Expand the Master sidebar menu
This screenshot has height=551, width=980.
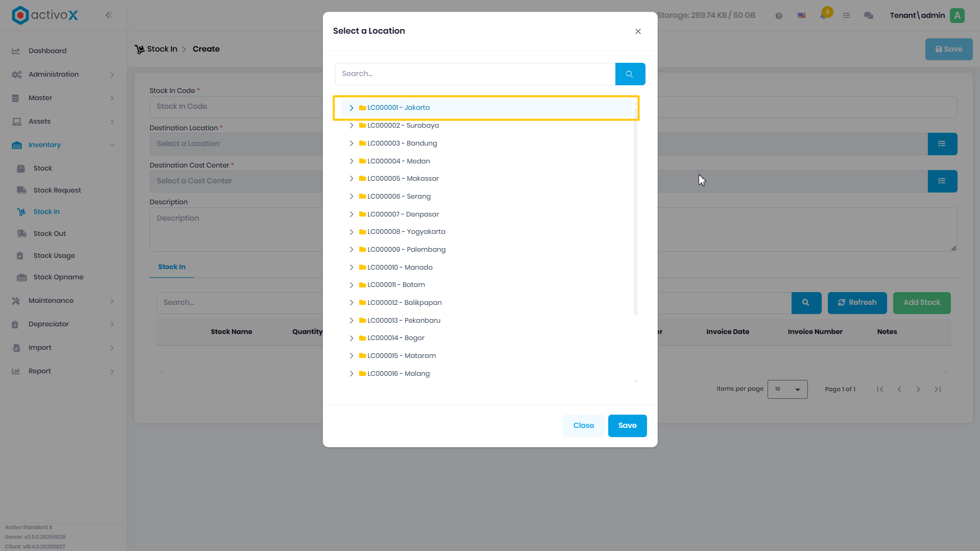click(63, 98)
